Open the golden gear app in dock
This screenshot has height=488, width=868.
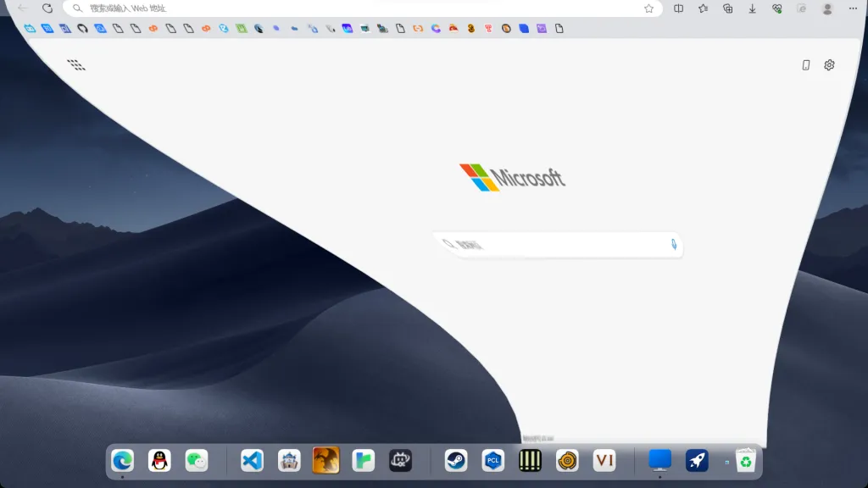[567, 460]
